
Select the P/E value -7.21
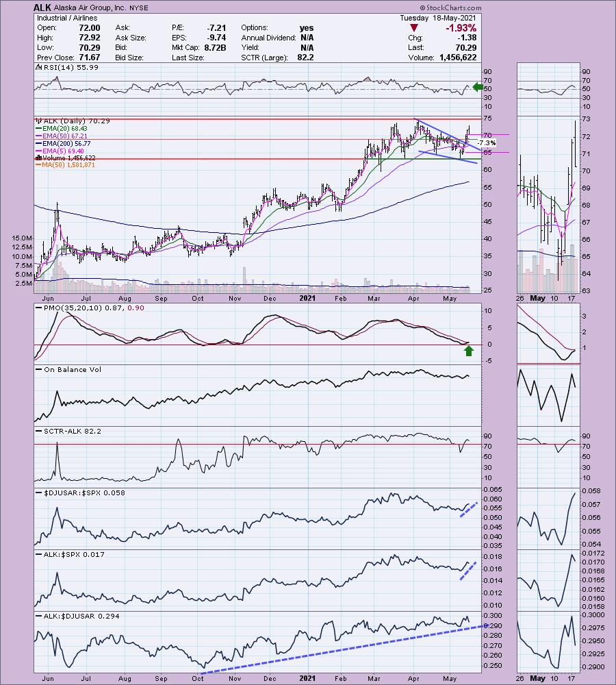[x=216, y=27]
